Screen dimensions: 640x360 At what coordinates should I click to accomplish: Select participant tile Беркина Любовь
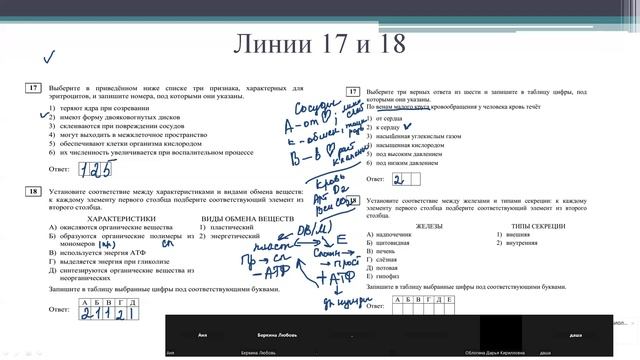click(277, 336)
